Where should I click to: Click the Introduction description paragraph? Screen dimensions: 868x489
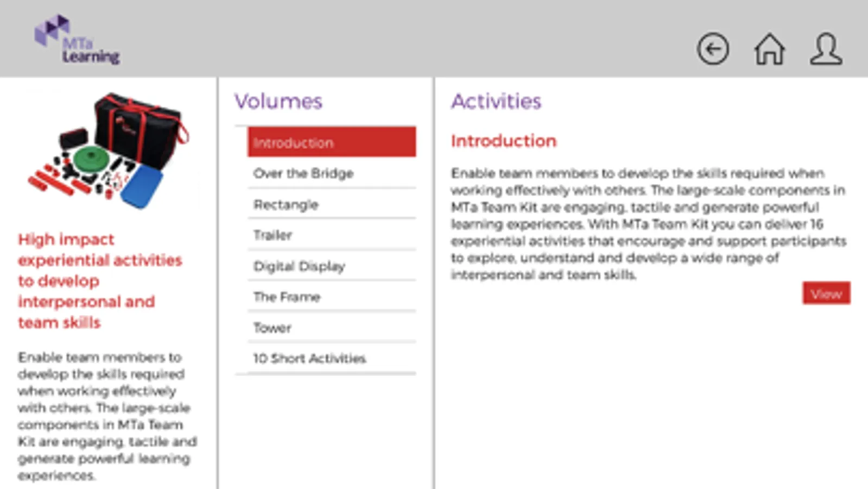click(x=648, y=224)
